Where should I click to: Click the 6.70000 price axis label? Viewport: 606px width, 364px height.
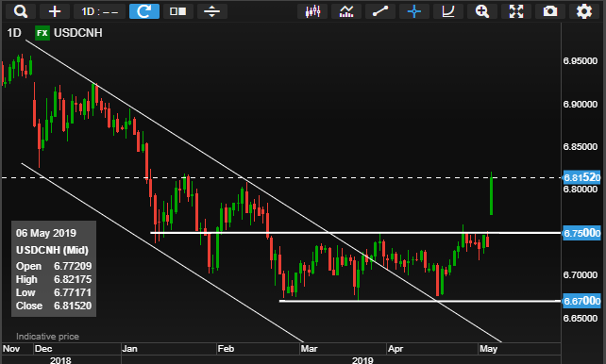point(581,274)
